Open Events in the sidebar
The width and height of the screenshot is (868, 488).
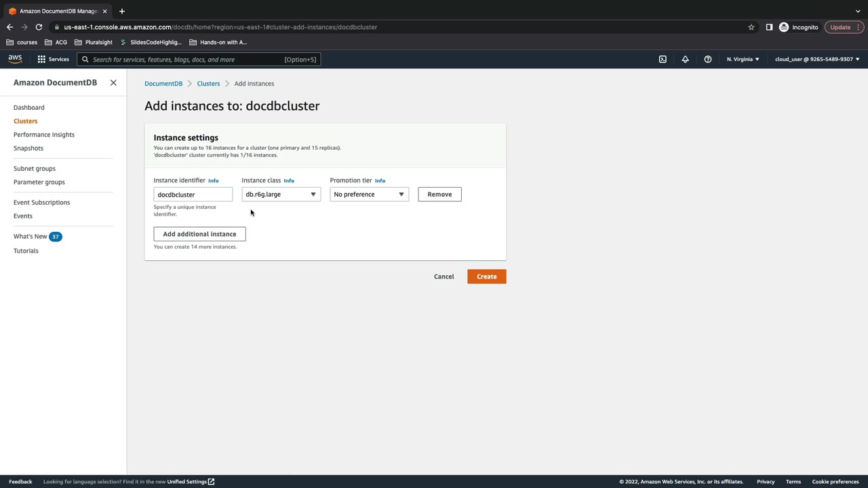[23, 216]
